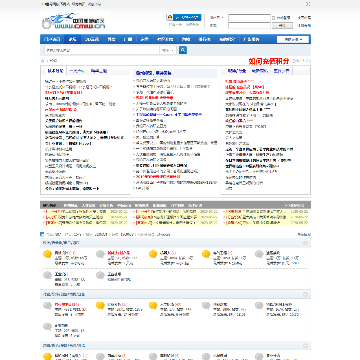Click the small blue stats icon above forum list
Screen dimensions: 360x360
pyautogui.click(x=42, y=234)
